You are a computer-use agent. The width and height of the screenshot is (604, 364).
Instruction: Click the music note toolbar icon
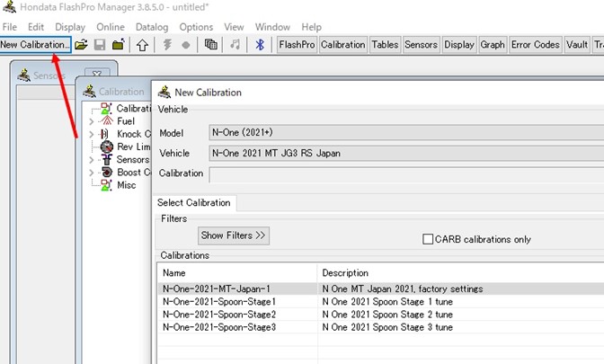pos(235,44)
